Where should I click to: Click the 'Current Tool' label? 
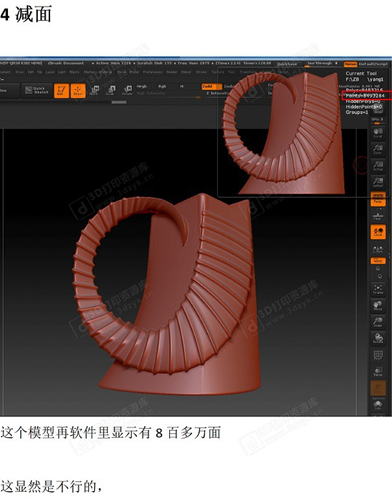coord(361,73)
